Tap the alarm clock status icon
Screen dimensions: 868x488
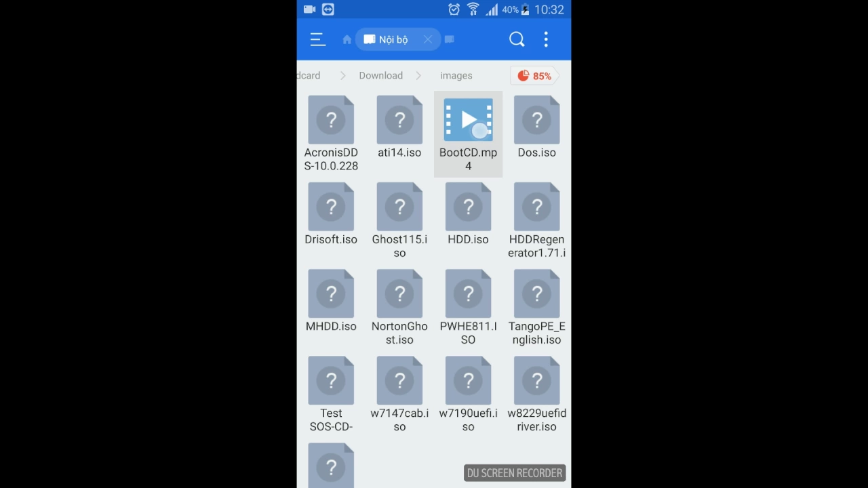tap(454, 9)
